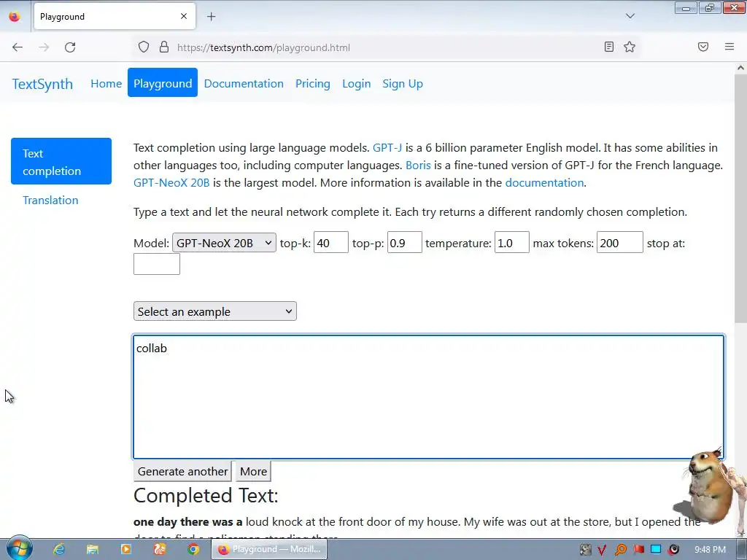Click the address bar URL

(x=263, y=47)
